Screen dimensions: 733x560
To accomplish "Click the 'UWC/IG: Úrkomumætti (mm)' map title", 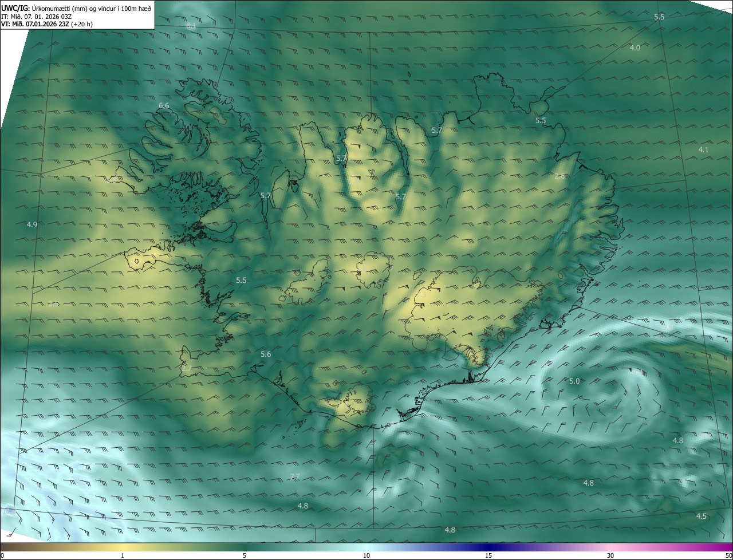I will coord(76,7).
